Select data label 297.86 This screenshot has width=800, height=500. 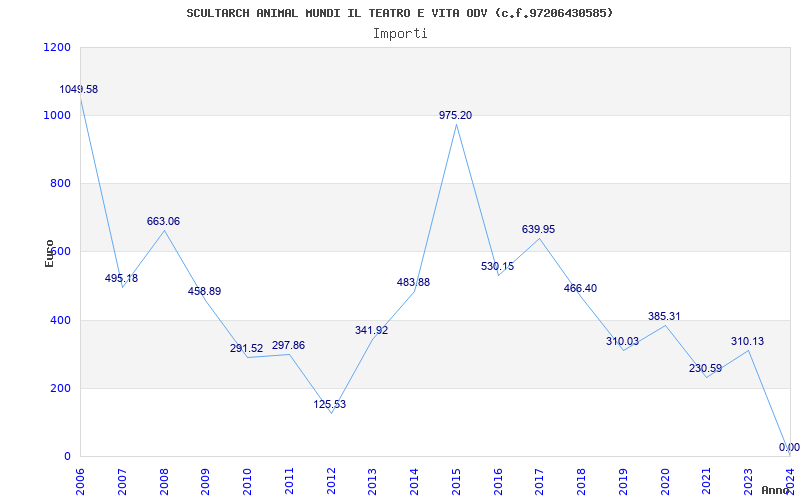[x=288, y=345]
